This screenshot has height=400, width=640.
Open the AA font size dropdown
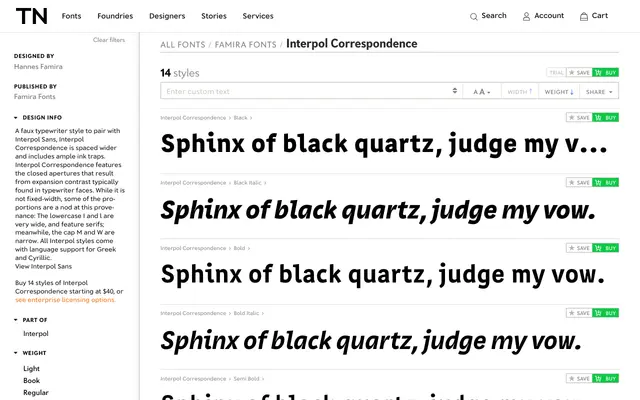click(482, 92)
